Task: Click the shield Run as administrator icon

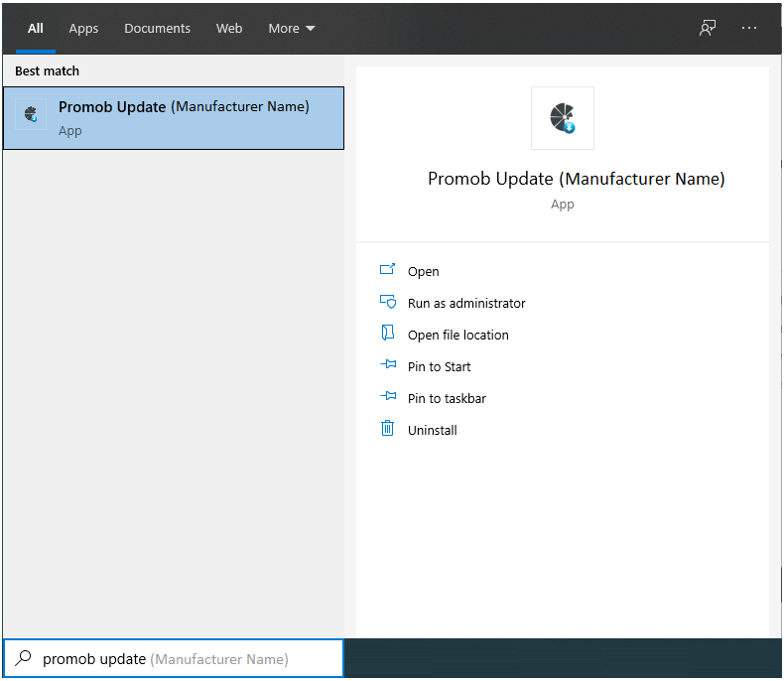Action: pyautogui.click(x=388, y=302)
